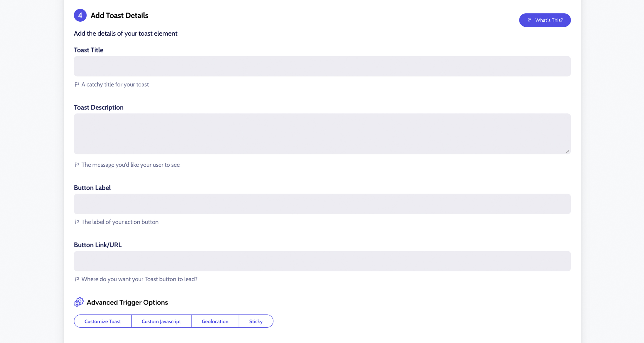Click the Add Toast Details heading
This screenshot has height=343, width=644.
click(x=119, y=16)
